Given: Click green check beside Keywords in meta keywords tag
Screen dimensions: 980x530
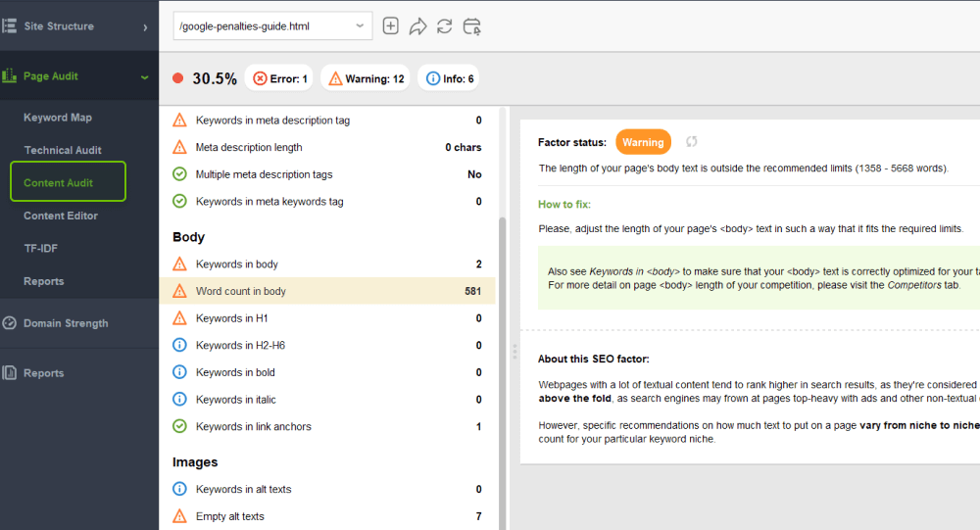Looking at the screenshot, I should pos(179,201).
